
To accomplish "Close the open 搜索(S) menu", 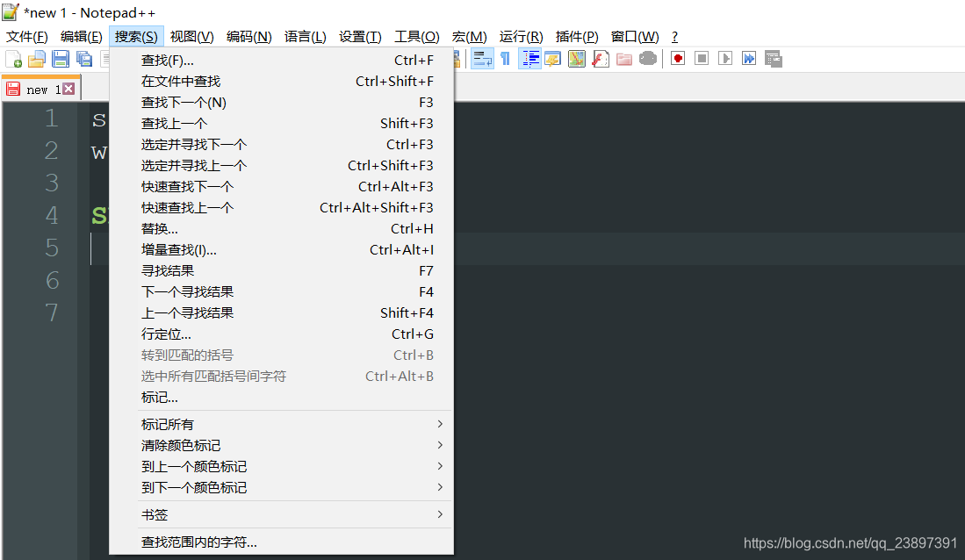I will (136, 37).
